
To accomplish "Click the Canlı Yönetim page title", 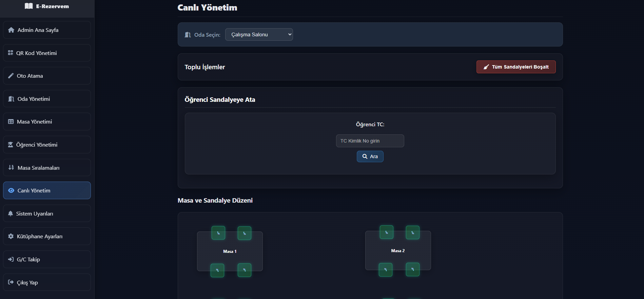I will 207,7.
